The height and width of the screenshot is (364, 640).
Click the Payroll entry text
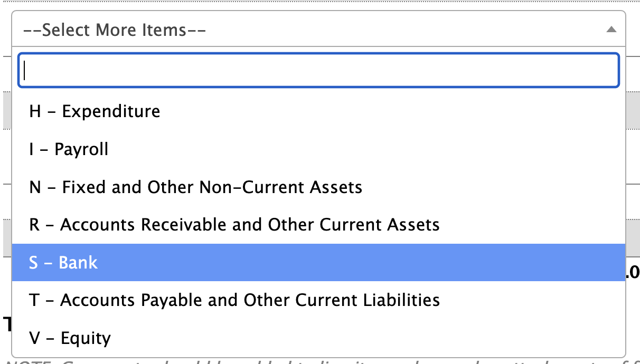click(x=81, y=149)
